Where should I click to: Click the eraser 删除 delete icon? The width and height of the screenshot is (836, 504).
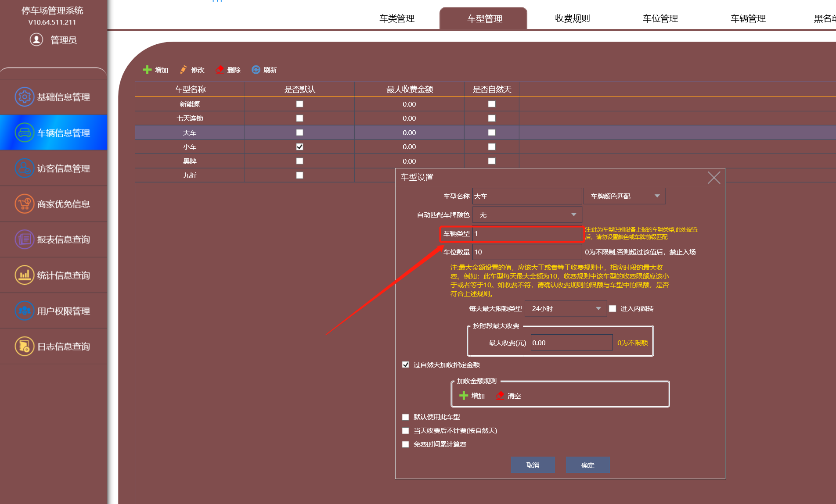pos(220,70)
